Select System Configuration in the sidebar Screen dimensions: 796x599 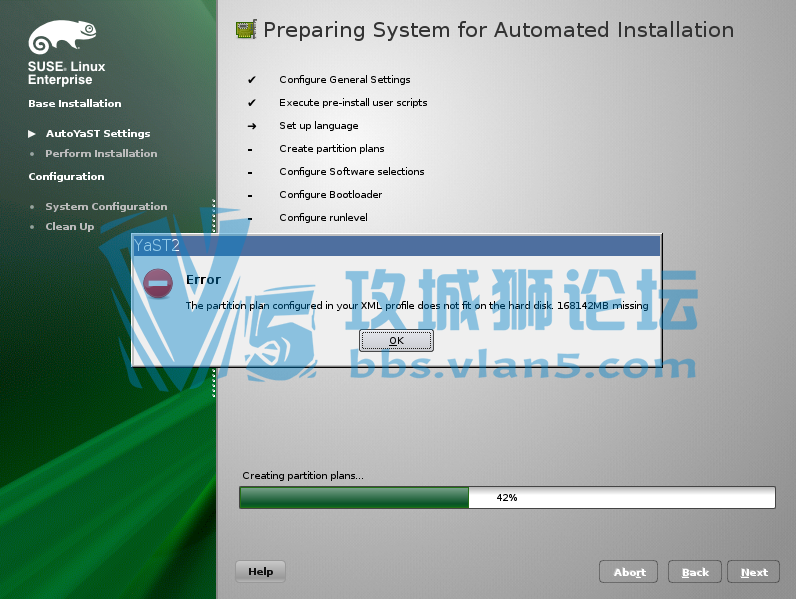[106, 207]
